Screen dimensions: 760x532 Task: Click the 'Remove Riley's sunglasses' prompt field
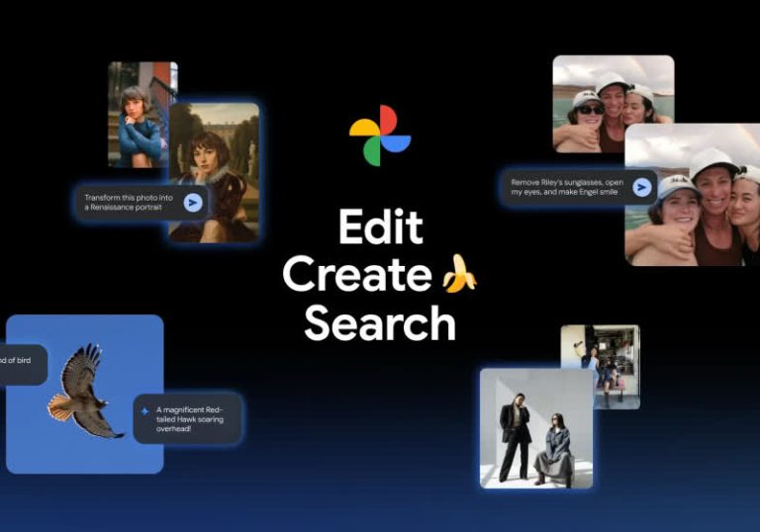click(579, 187)
